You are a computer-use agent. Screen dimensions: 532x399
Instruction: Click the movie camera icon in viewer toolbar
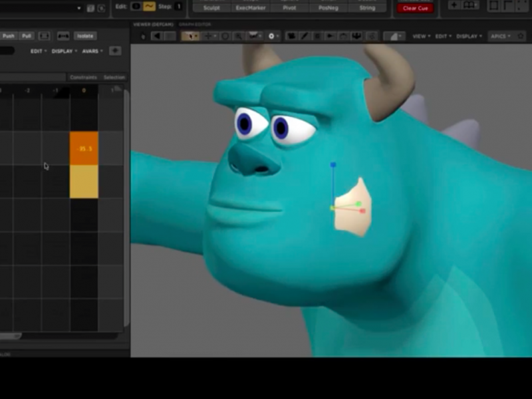291,37
